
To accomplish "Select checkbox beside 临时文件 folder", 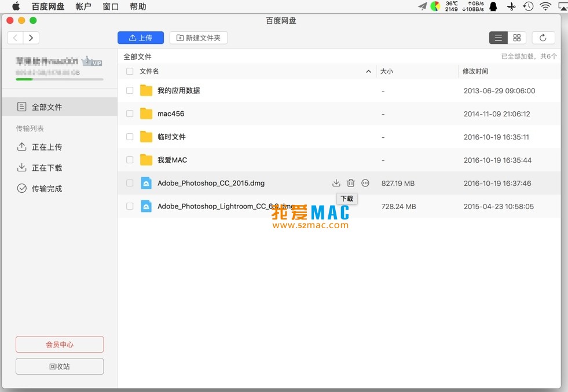I will tap(130, 137).
